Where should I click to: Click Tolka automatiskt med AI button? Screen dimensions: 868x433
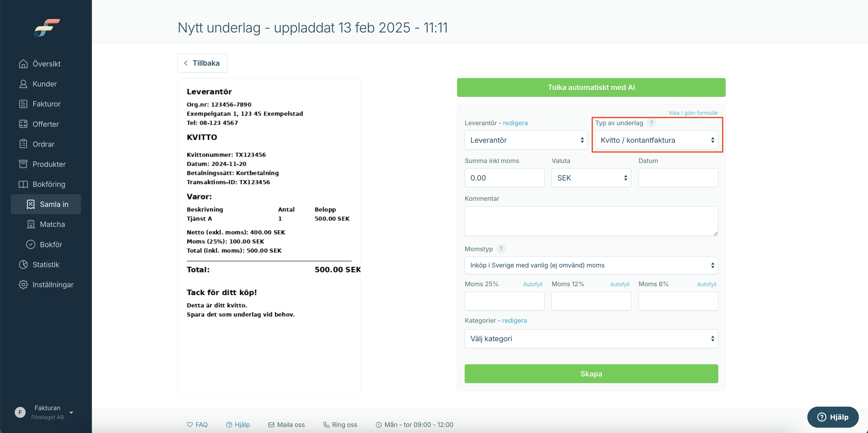tap(591, 87)
